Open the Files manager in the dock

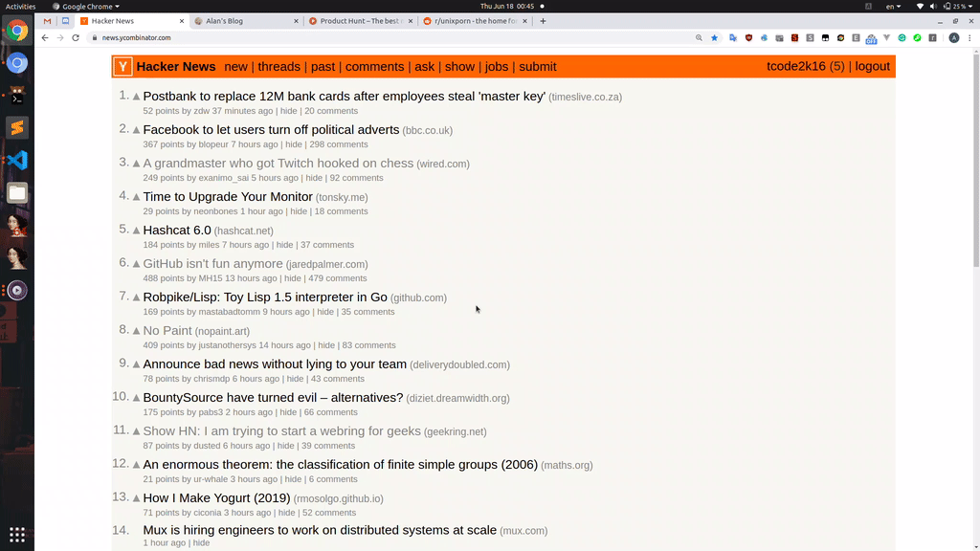click(17, 193)
